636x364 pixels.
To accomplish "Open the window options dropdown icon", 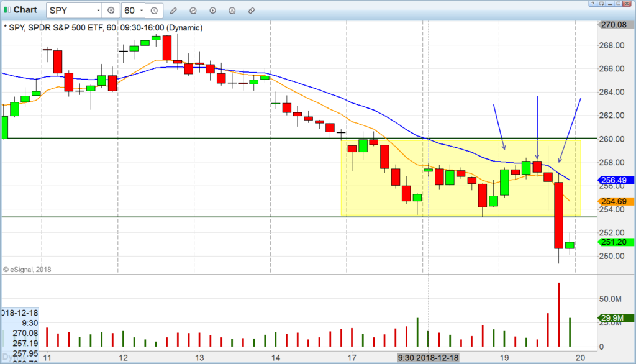I will point(601,3).
